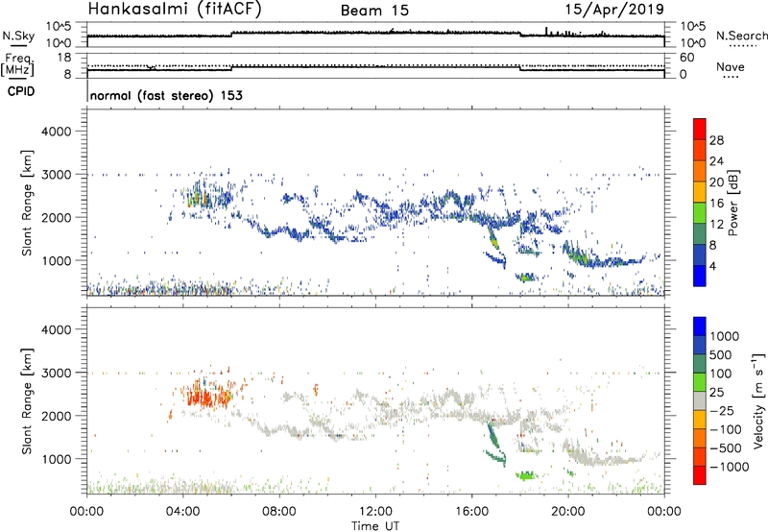The width and height of the screenshot is (768, 532).
Task: Pick the red bottom segment of velocity colorbar
Action: tap(700, 475)
